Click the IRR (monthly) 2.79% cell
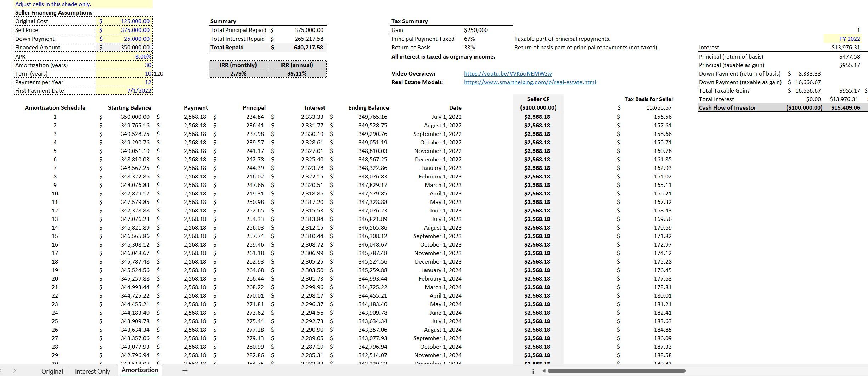This screenshot has height=376, width=868. 238,73
